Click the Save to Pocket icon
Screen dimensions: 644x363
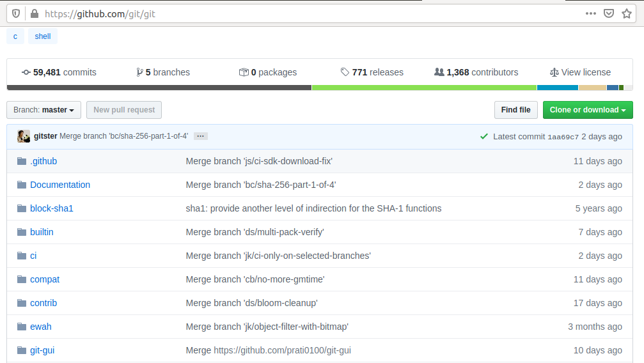pyautogui.click(x=609, y=13)
